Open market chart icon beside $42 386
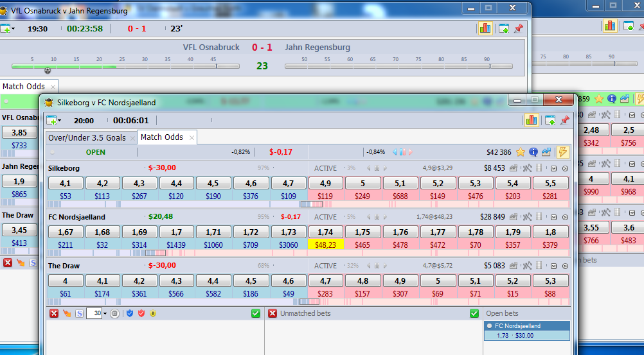Viewport: 644px width, 355px height. click(546, 152)
